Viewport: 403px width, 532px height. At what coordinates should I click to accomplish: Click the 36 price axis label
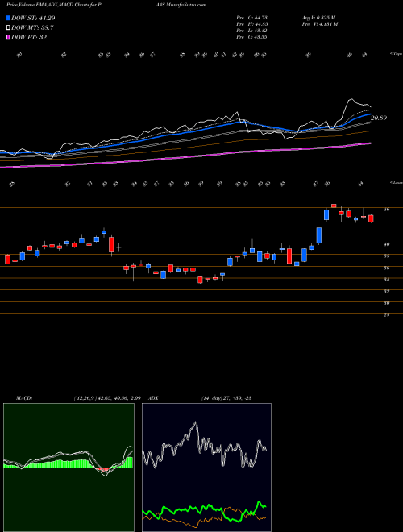(x=387, y=268)
